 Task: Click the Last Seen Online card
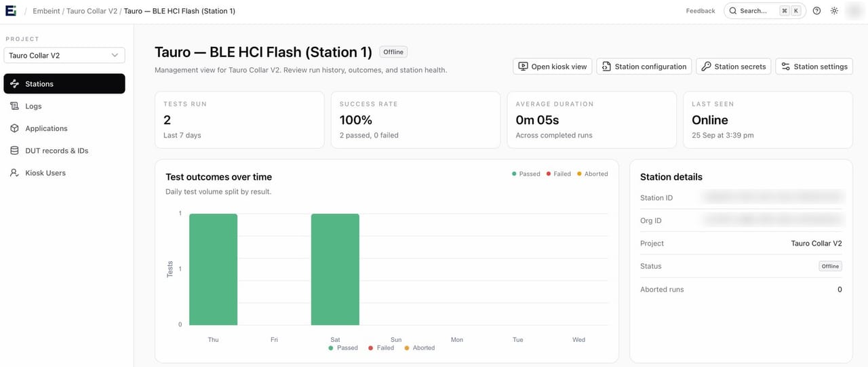[768, 120]
